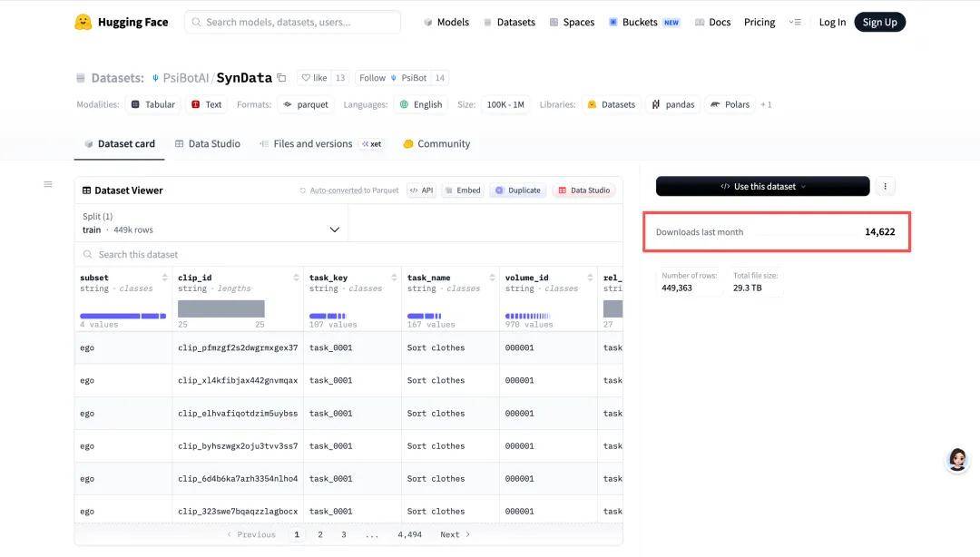
Task: Open the Community tab
Action: coord(436,143)
